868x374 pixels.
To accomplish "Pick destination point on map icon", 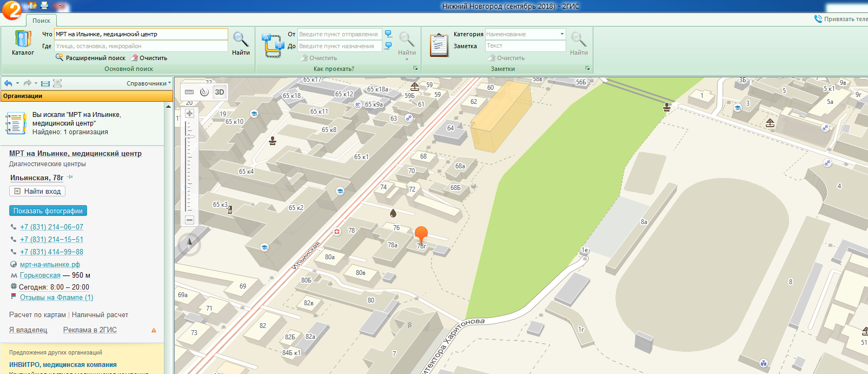I will click(x=388, y=46).
